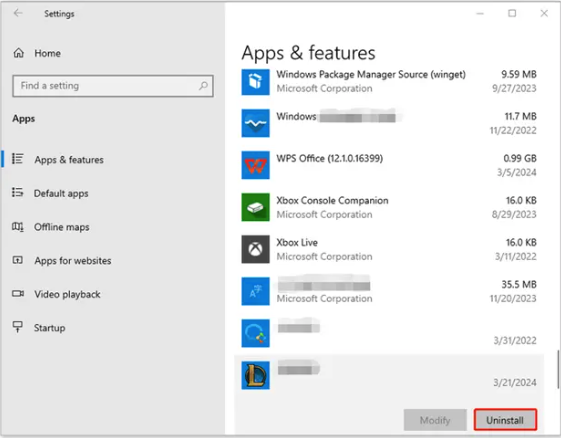Click the WPS Office app icon
This screenshot has width=561, height=438.
point(255,165)
